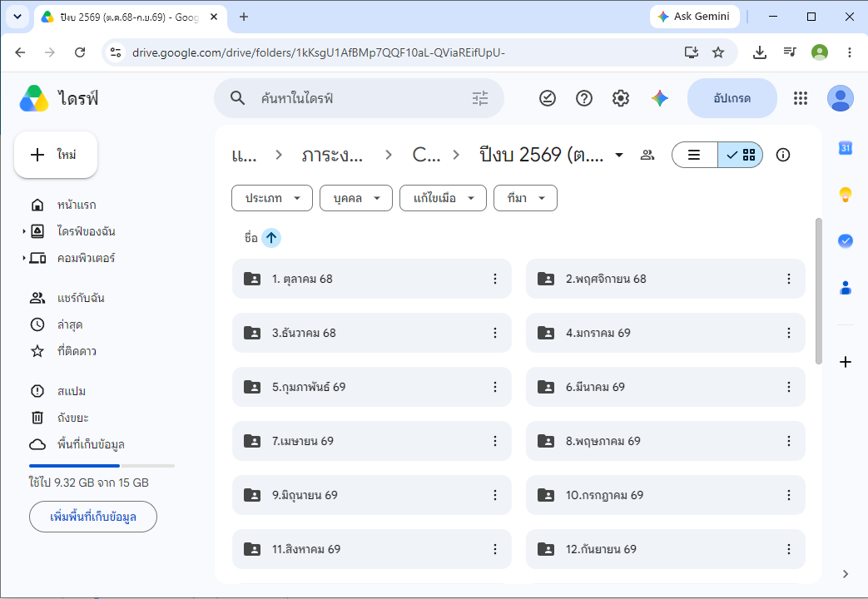868x599 pixels.
Task: Open the Google account avatar in Drive
Action: (x=841, y=98)
